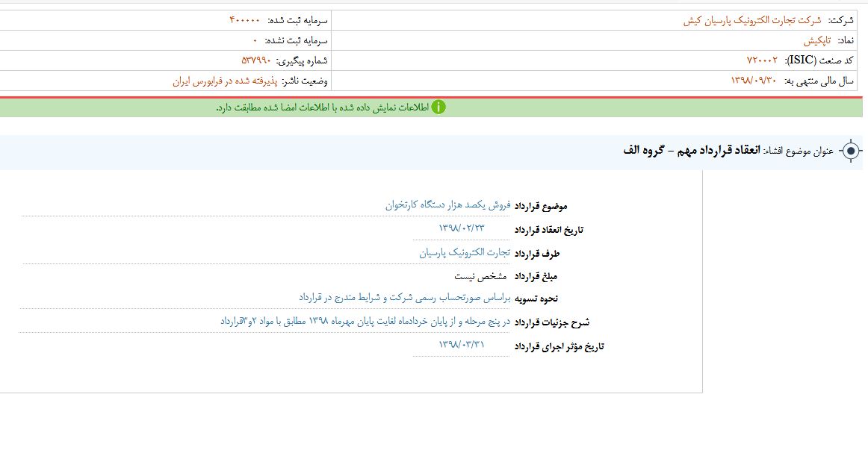Click the contract signing date ۱۳۹۸/۰۲/۲۳

pyautogui.click(x=461, y=228)
